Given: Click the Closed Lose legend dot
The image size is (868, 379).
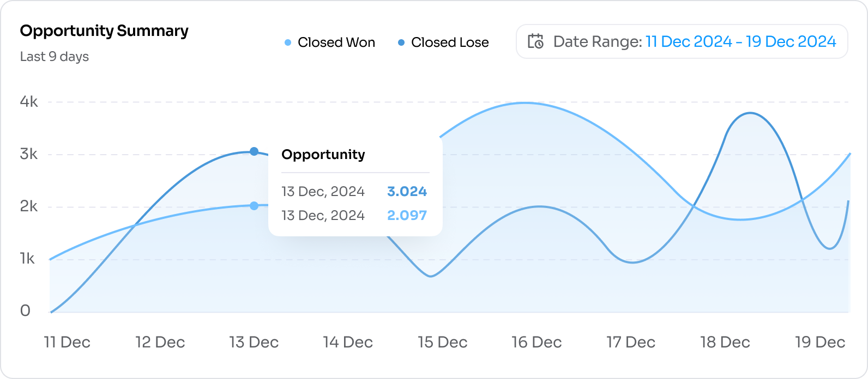Looking at the screenshot, I should (x=401, y=42).
